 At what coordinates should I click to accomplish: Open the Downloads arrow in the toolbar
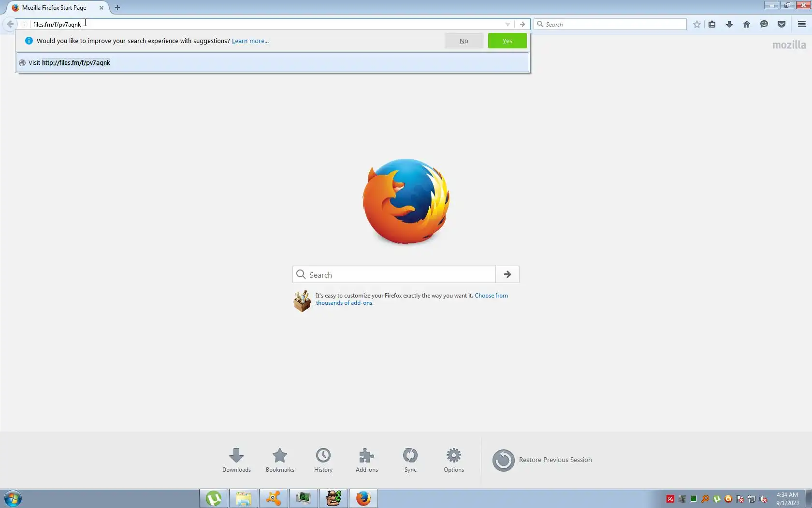729,24
